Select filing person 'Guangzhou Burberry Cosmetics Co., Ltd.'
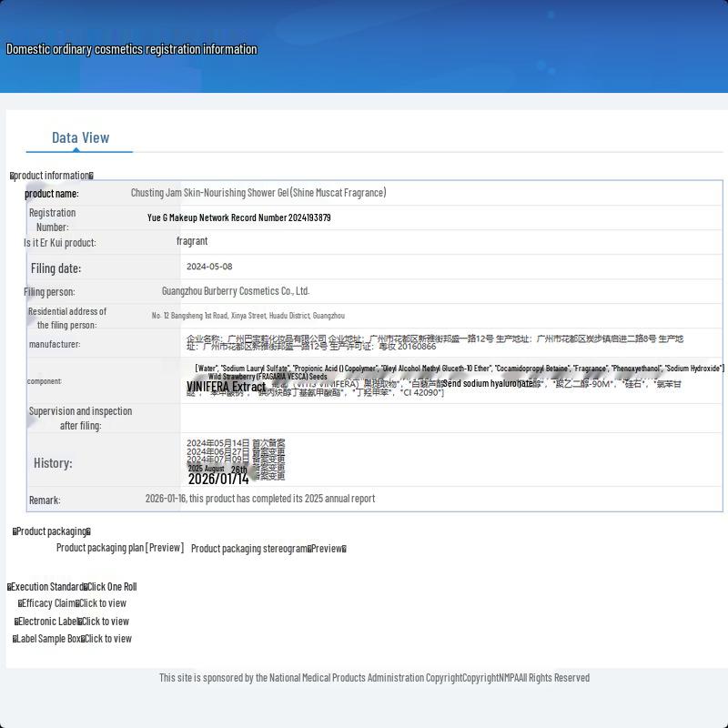 point(236,291)
